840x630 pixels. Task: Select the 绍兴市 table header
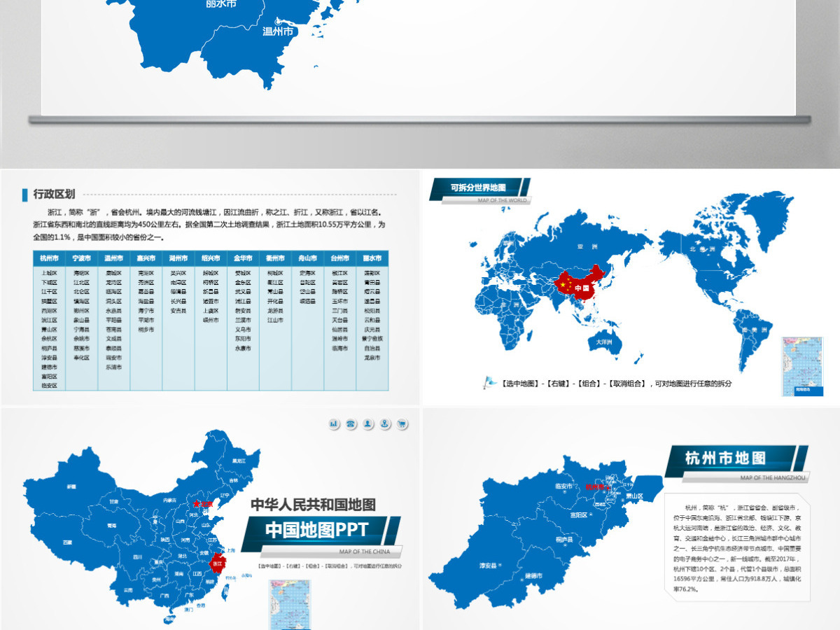coord(210,258)
